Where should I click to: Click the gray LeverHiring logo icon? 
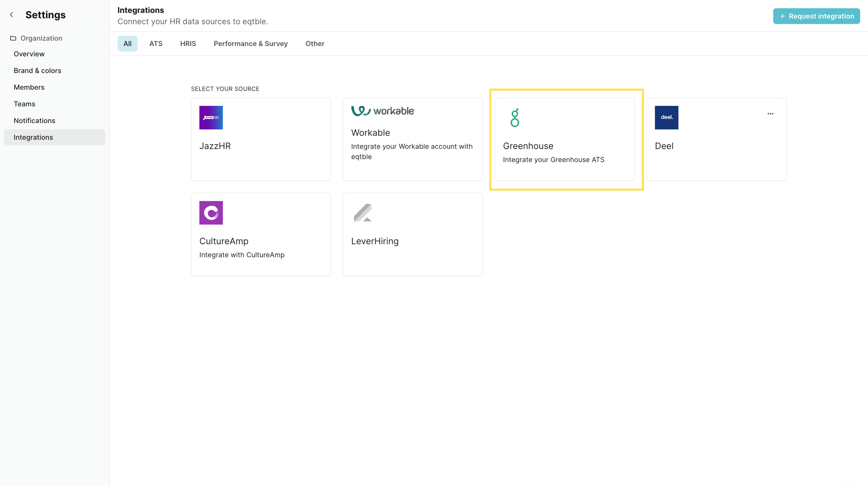[363, 213]
